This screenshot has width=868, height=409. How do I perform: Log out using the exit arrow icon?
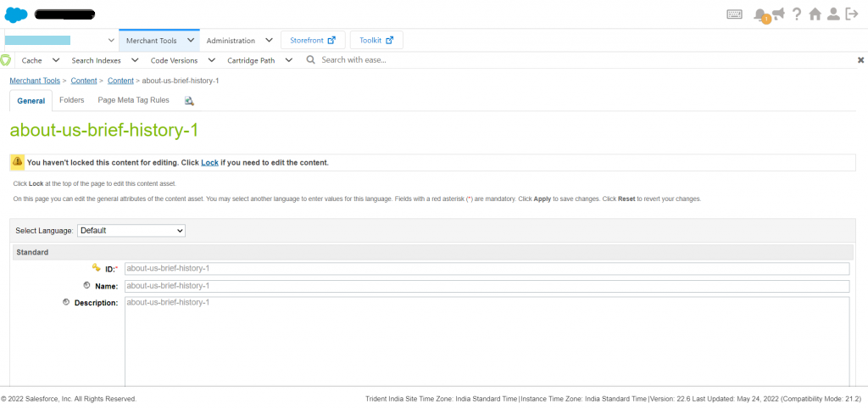[852, 14]
